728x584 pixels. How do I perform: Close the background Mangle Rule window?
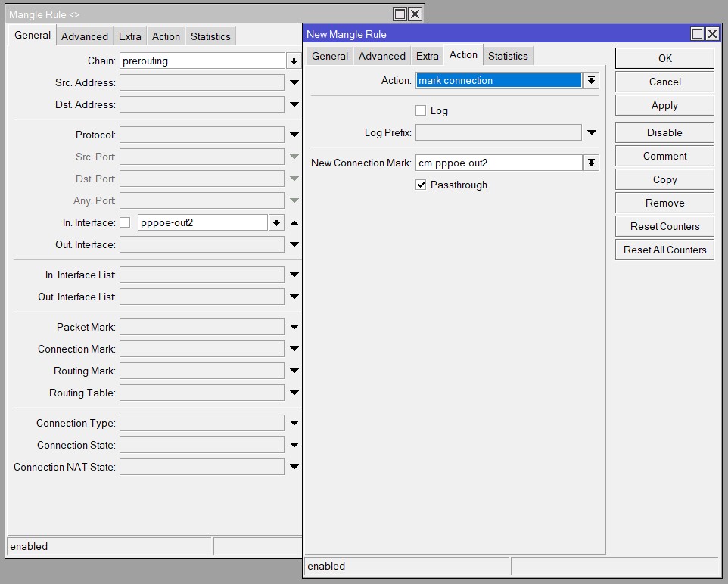pyautogui.click(x=415, y=14)
